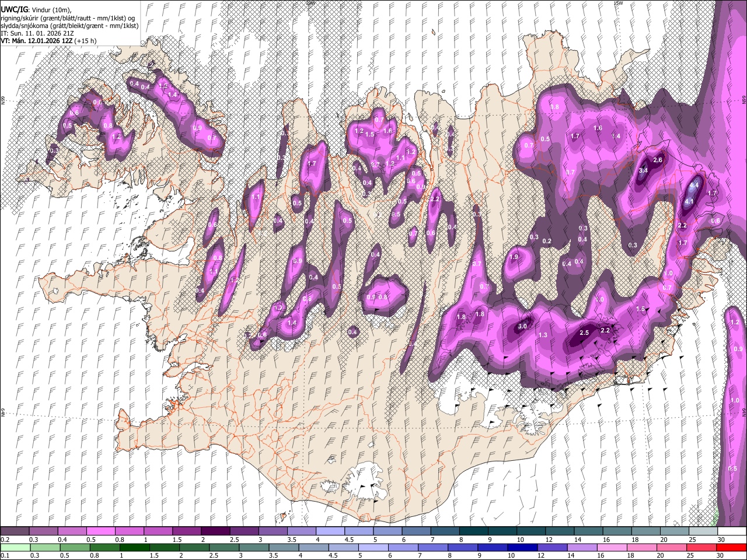
Task: Click the 4.4 precipitation value on the map
Action: pos(694,185)
